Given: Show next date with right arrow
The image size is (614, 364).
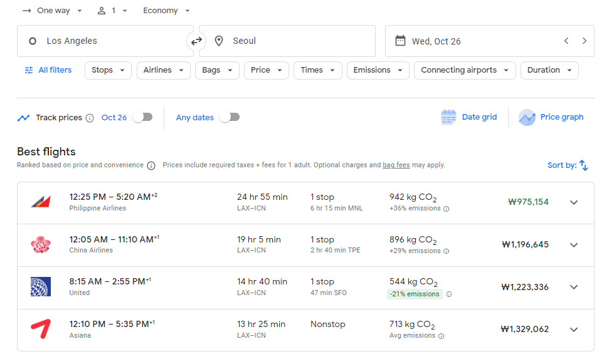Looking at the screenshot, I should coord(585,41).
